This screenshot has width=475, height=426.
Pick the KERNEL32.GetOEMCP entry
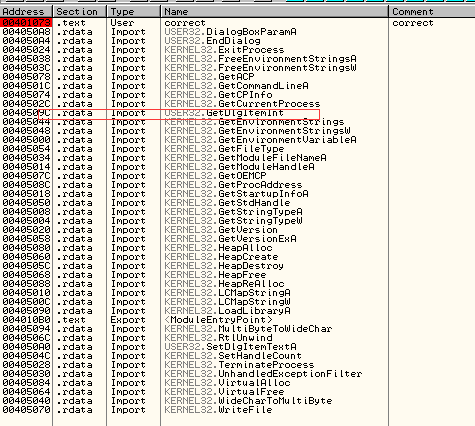[215, 176]
